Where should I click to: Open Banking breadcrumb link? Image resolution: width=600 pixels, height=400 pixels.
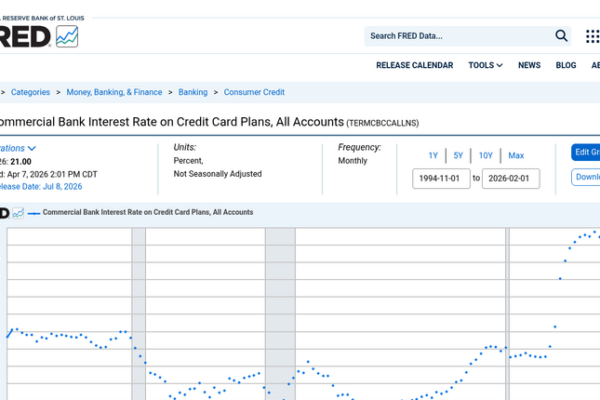point(193,92)
